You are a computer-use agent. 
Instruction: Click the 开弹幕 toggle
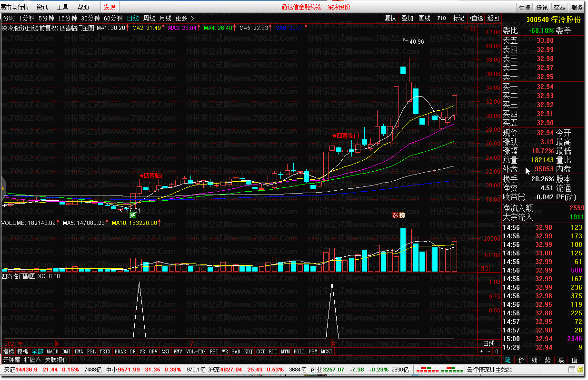coord(11,360)
